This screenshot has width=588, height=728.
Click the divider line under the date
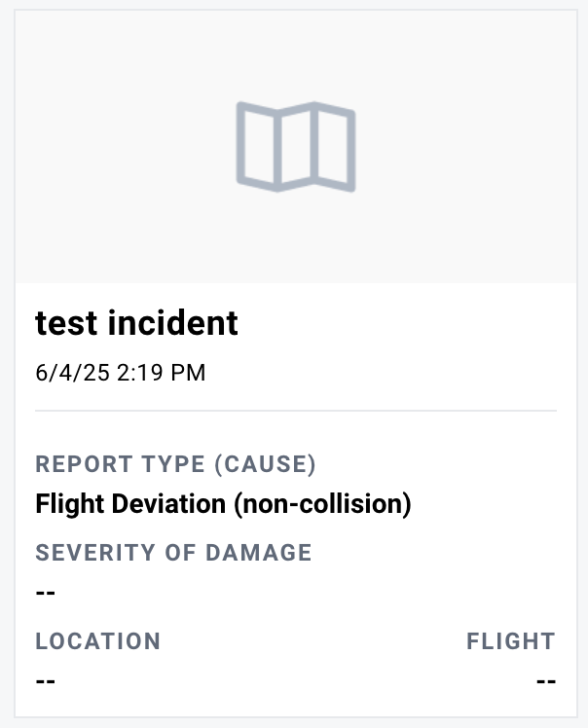click(296, 411)
